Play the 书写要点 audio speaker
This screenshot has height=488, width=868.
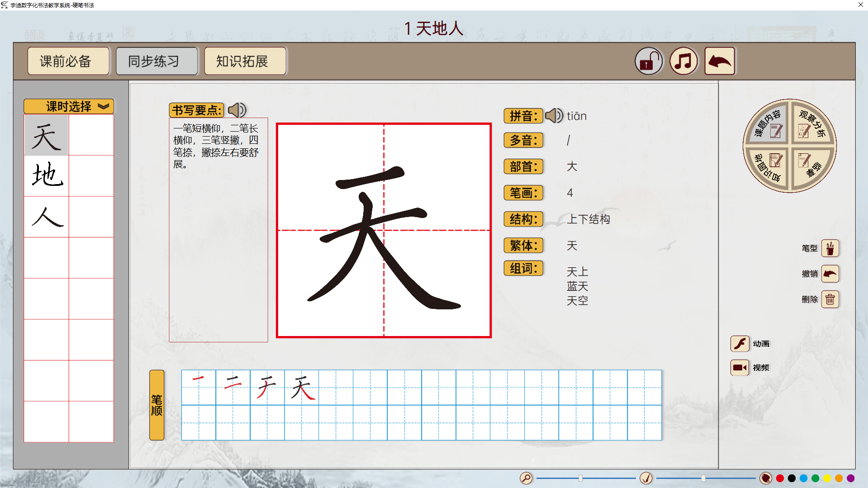[237, 110]
